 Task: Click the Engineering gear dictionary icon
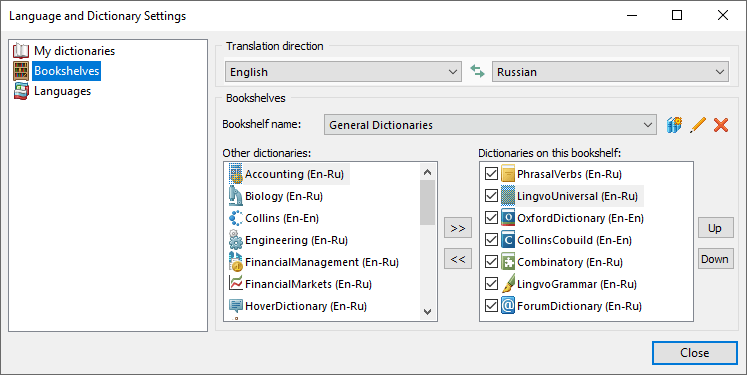click(235, 240)
